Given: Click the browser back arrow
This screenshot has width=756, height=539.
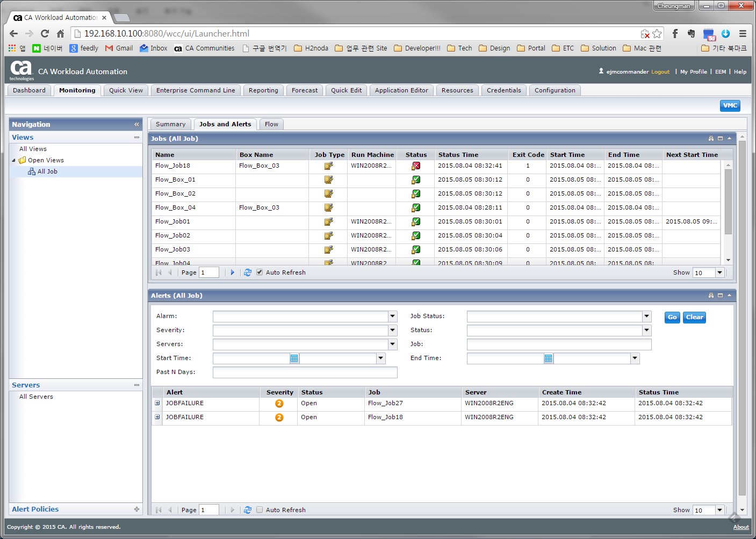Looking at the screenshot, I should click(14, 33).
